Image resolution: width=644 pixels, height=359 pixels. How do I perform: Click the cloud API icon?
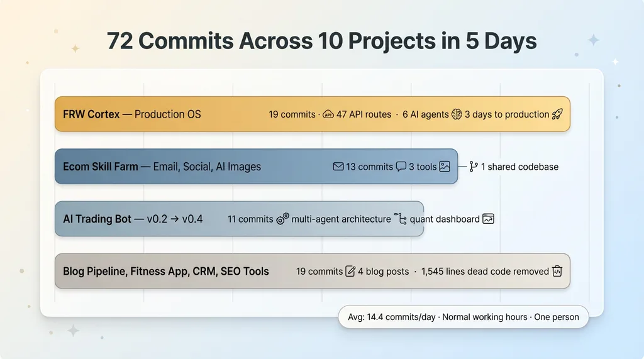(328, 114)
